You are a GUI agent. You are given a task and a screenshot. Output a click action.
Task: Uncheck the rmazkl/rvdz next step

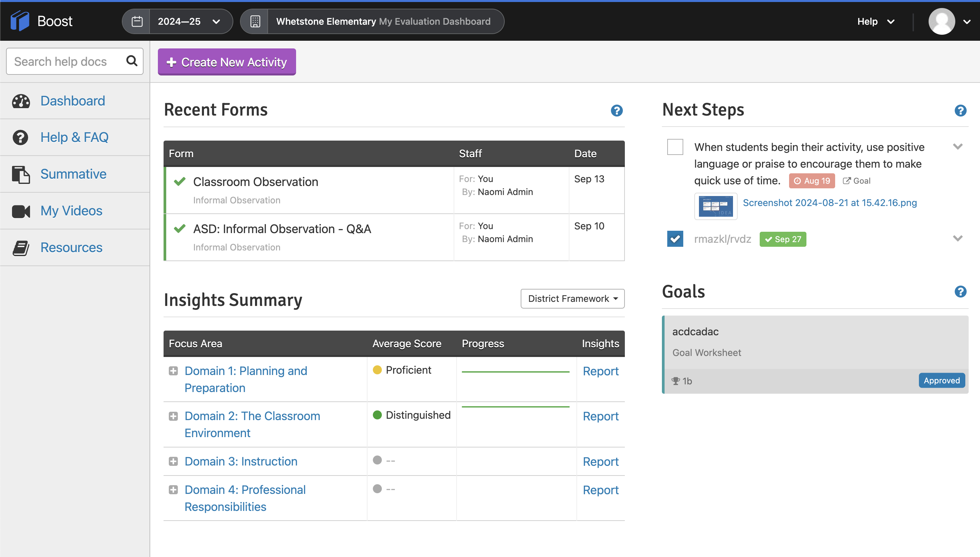point(675,239)
